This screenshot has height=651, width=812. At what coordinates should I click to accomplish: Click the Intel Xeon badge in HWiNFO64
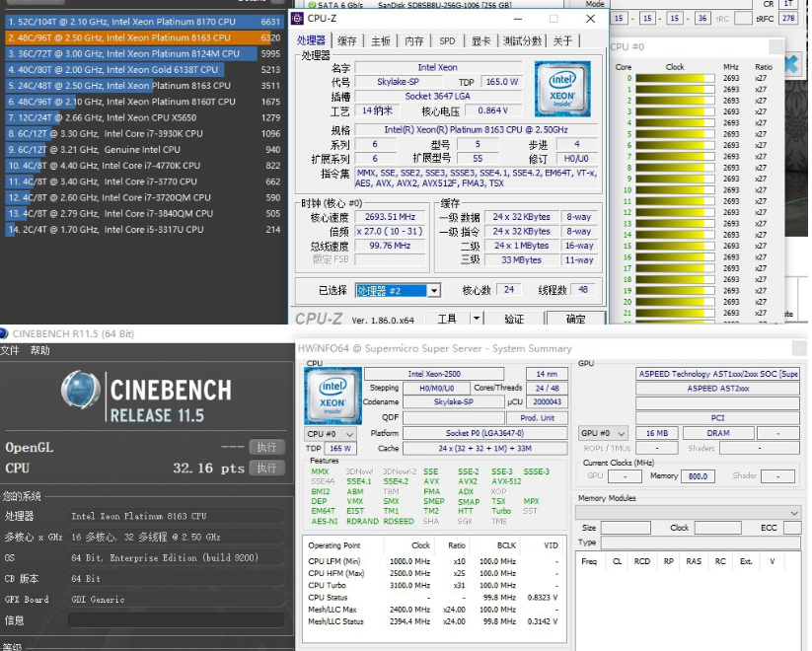pos(332,396)
